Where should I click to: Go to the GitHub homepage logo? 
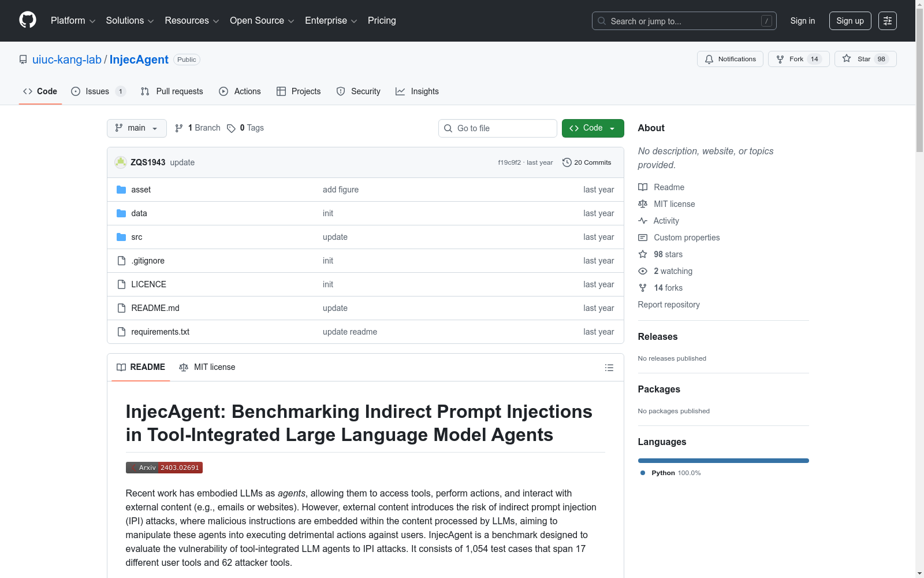(28, 20)
